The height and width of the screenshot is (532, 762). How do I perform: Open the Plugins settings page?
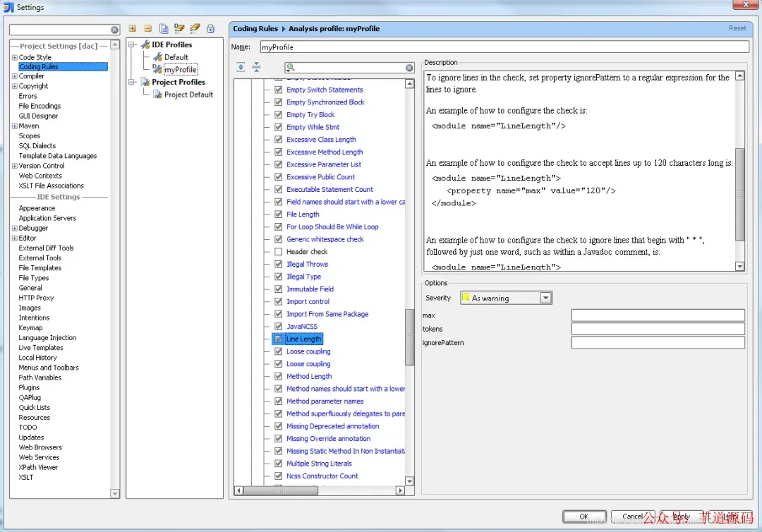[x=29, y=387]
